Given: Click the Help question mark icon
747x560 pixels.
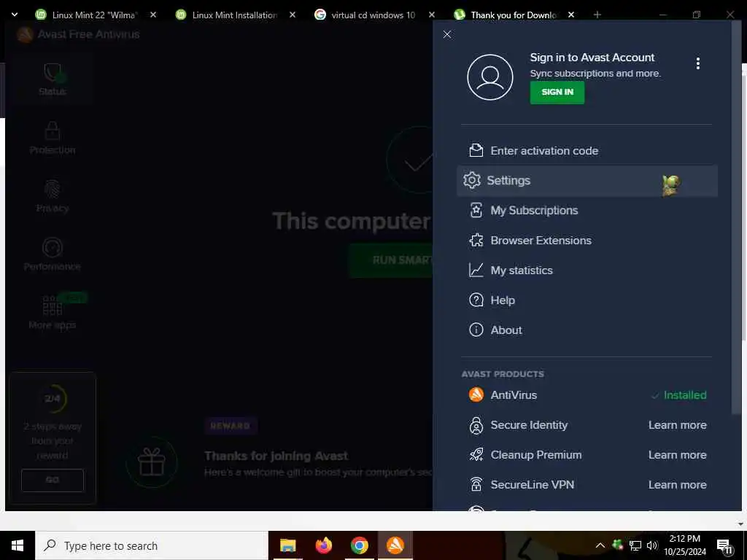Looking at the screenshot, I should click(x=476, y=300).
